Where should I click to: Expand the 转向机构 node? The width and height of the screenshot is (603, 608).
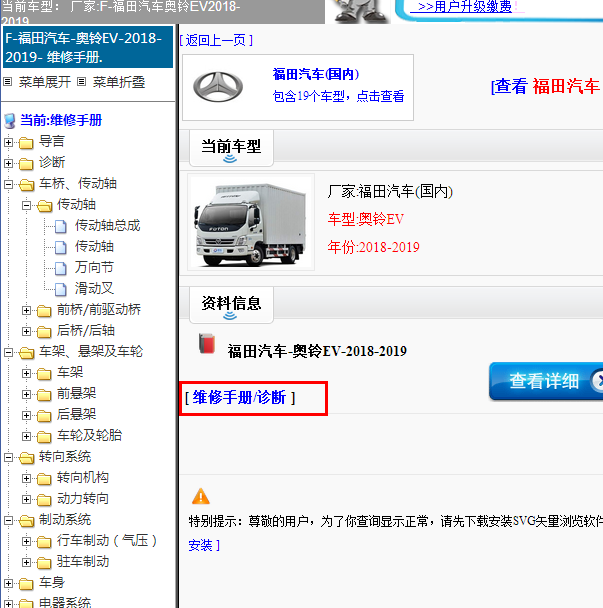tap(26, 478)
